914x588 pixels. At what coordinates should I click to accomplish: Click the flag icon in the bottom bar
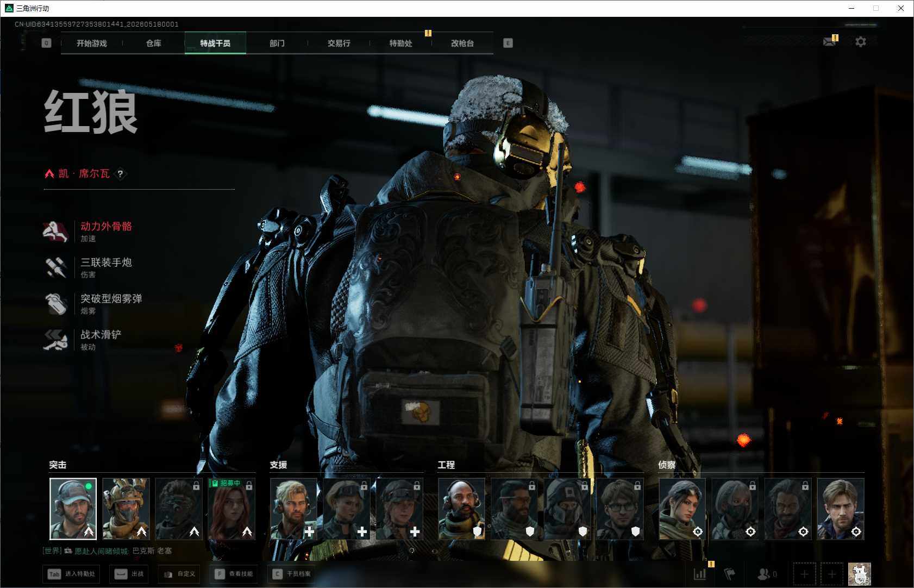(x=729, y=574)
